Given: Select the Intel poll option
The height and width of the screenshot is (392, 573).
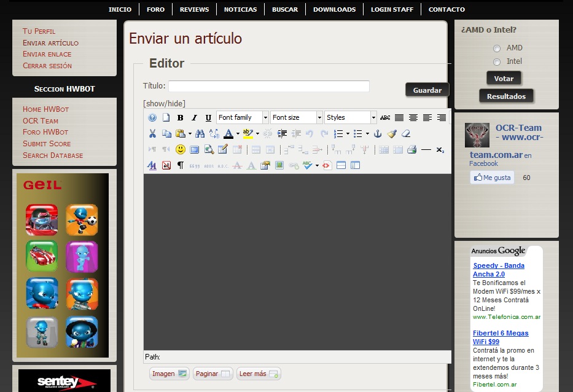Looking at the screenshot, I should point(497,62).
